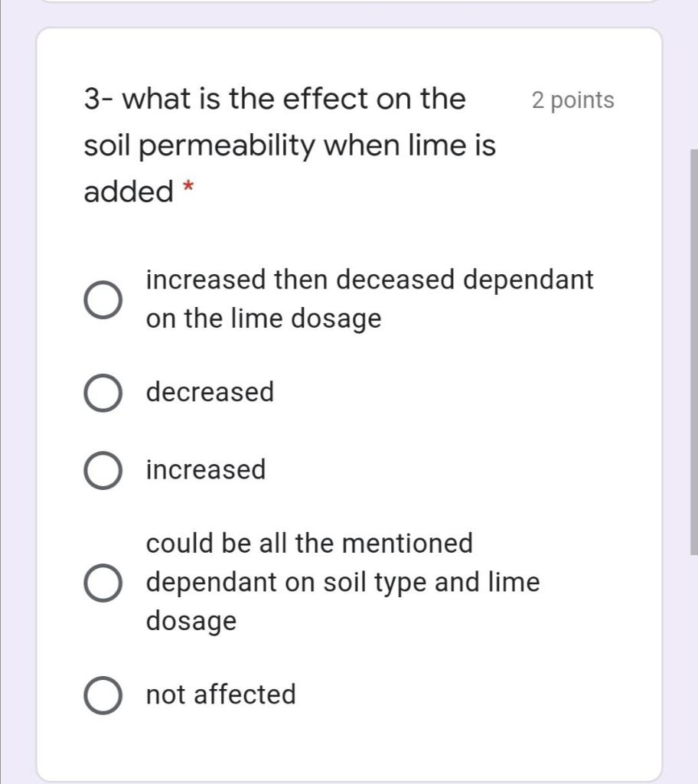Click the 'dosage' word in the fourth option
Viewport: 698px width, 784px height.
tap(191, 620)
